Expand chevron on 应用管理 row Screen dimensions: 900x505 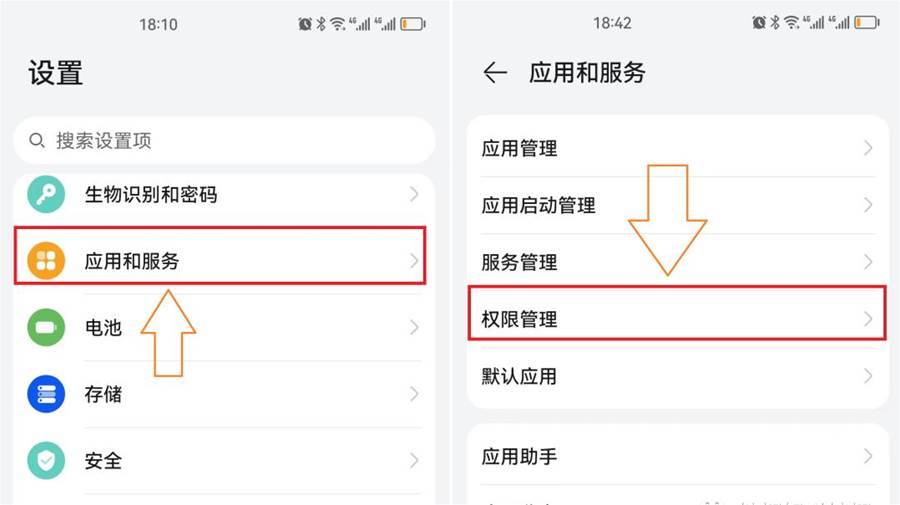coord(868,148)
